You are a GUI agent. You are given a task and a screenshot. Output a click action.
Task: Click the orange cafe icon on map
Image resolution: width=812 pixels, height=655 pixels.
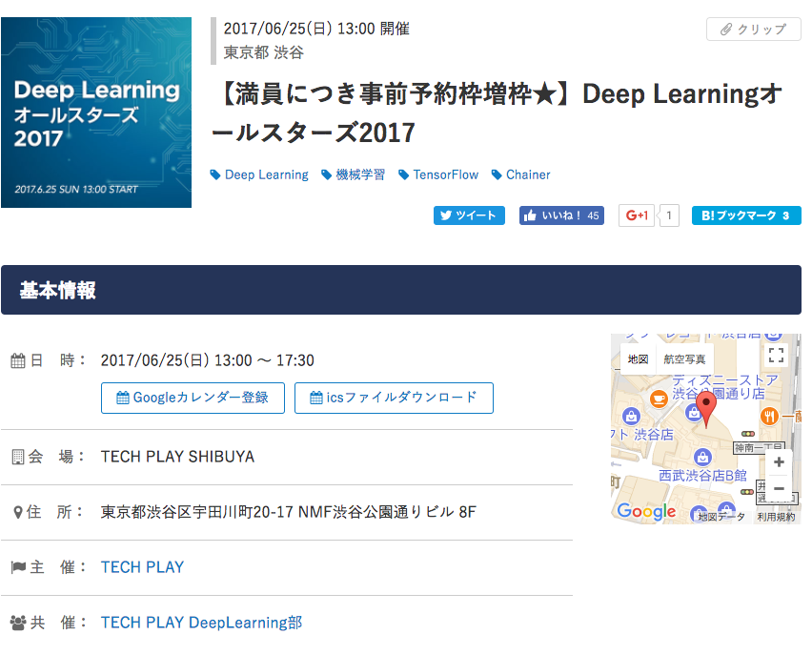659,399
